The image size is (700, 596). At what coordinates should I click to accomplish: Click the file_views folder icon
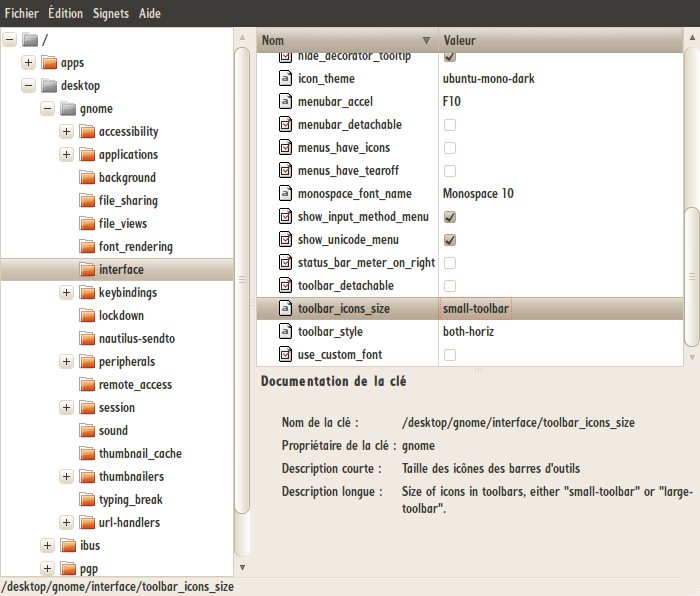click(x=87, y=223)
